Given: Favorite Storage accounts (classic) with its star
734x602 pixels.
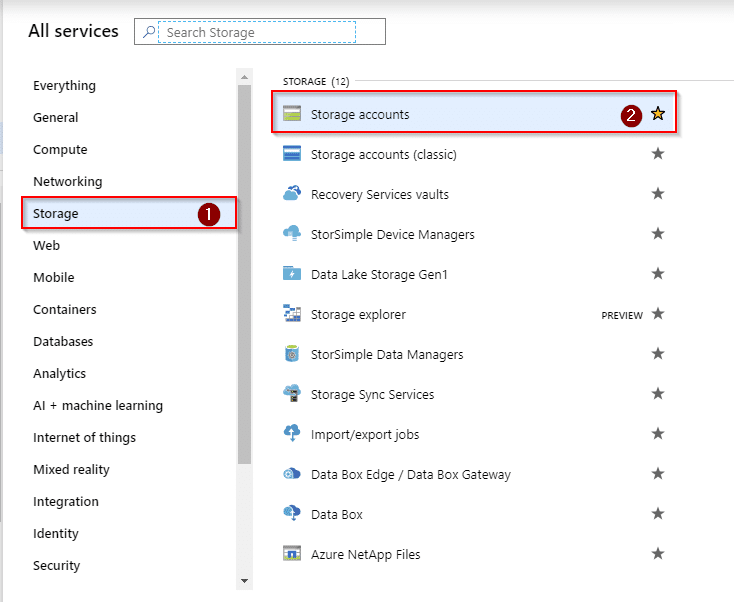Looking at the screenshot, I should click(658, 153).
